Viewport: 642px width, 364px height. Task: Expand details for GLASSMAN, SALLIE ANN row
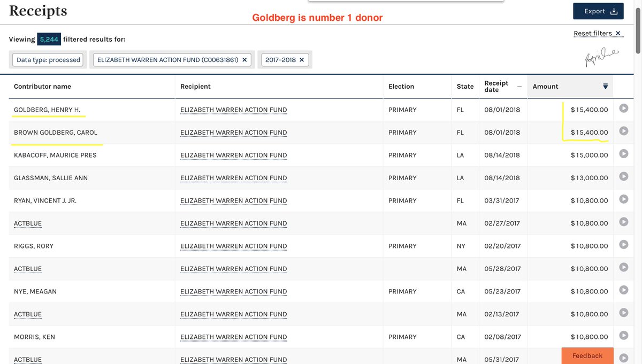(623, 177)
